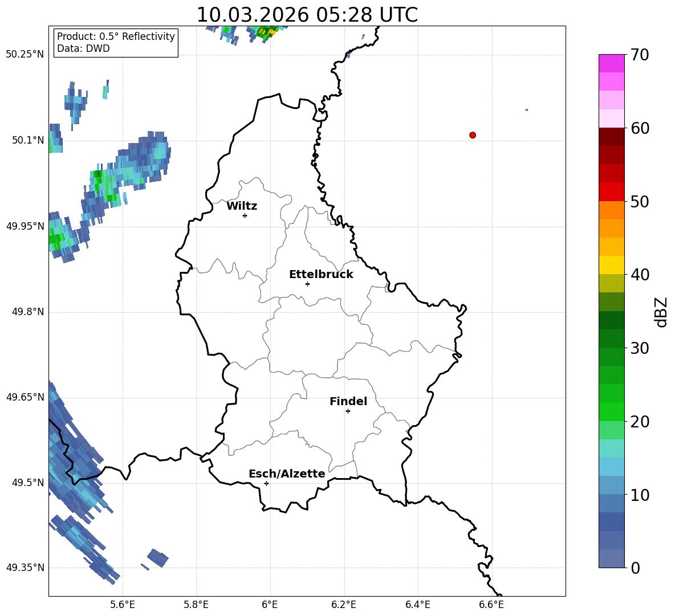
Task: Click the Ettelbruck station label
Action: point(321,275)
